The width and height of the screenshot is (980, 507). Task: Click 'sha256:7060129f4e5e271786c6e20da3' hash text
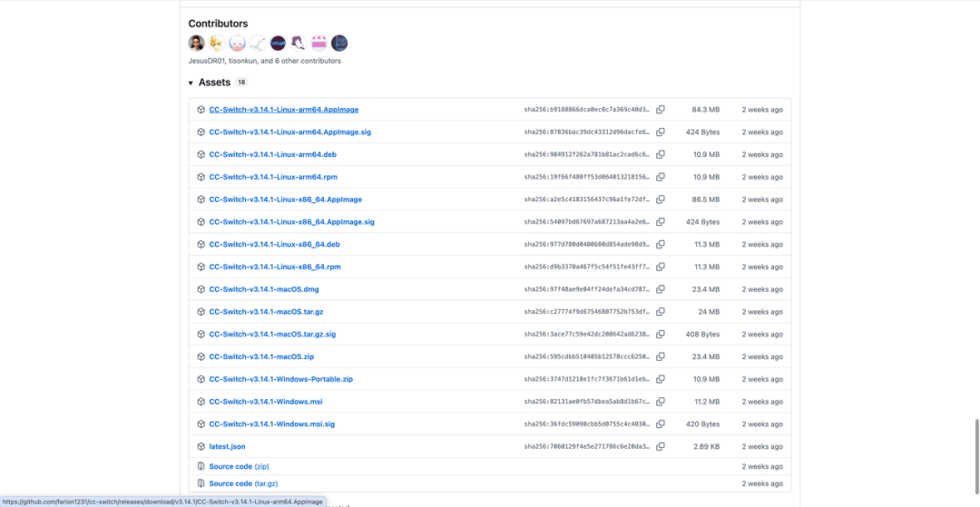[587, 446]
